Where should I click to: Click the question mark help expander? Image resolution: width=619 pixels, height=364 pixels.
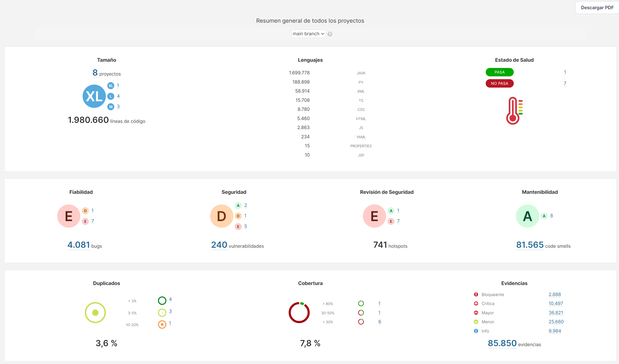(330, 34)
